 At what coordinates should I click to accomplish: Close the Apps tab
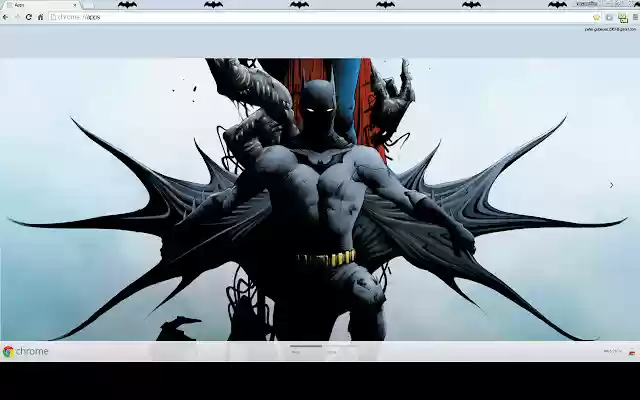click(x=75, y=5)
